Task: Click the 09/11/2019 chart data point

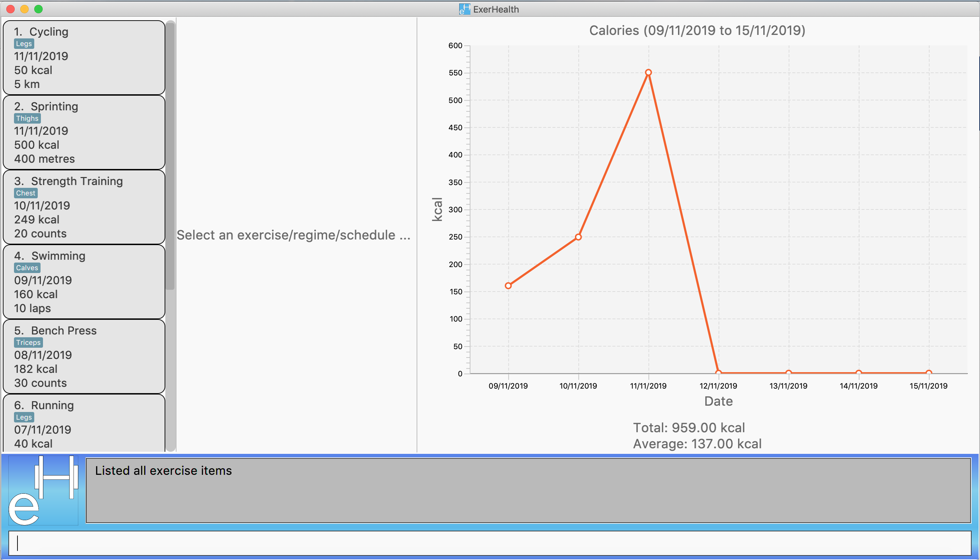Action: tap(508, 286)
